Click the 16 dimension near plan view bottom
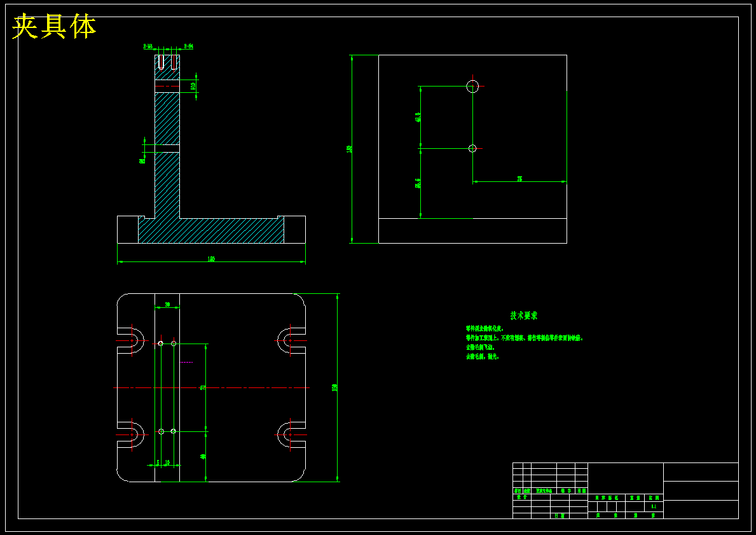Viewport: 756px width, 535px height. tap(167, 462)
